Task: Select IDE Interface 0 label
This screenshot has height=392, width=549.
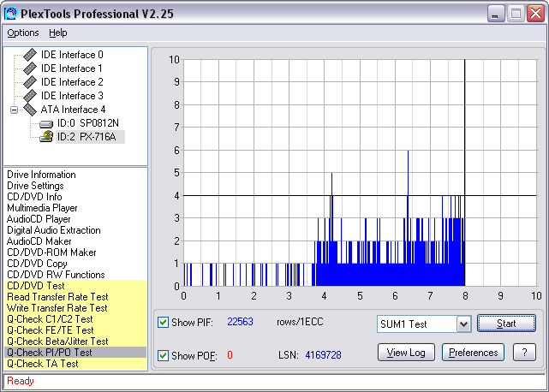Action: click(x=72, y=55)
